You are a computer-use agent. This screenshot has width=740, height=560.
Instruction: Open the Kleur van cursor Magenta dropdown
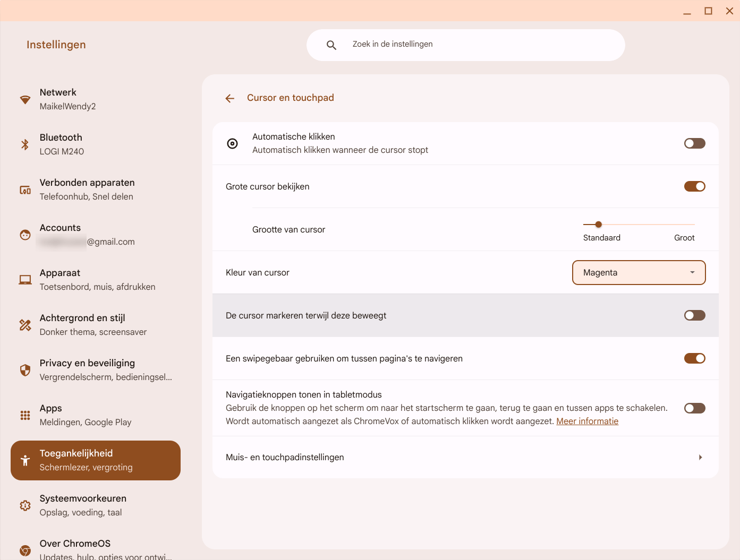tap(639, 272)
